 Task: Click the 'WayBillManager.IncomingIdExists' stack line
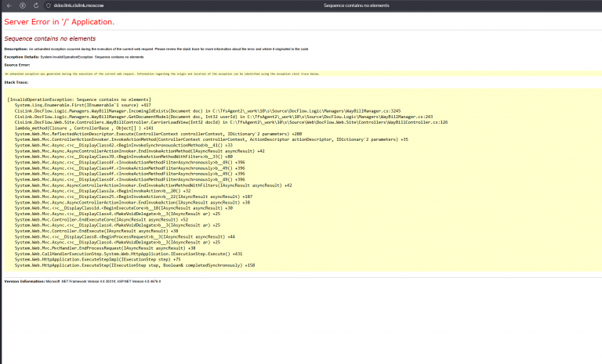(208, 111)
